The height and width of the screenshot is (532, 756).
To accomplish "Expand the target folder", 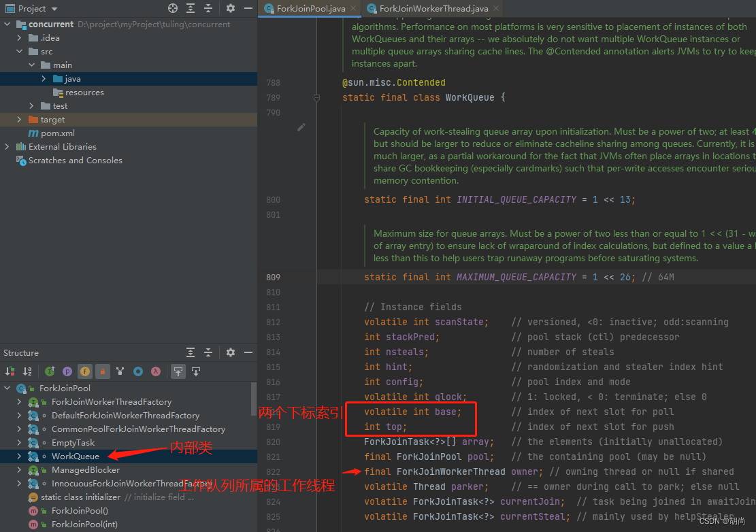I will point(19,119).
